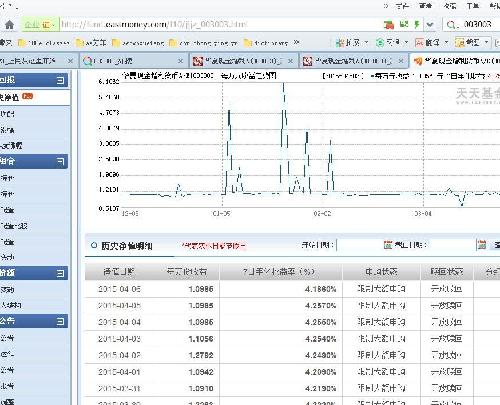Click the 4.2490% annualized rate cell
The image size is (500, 405).
320,355
